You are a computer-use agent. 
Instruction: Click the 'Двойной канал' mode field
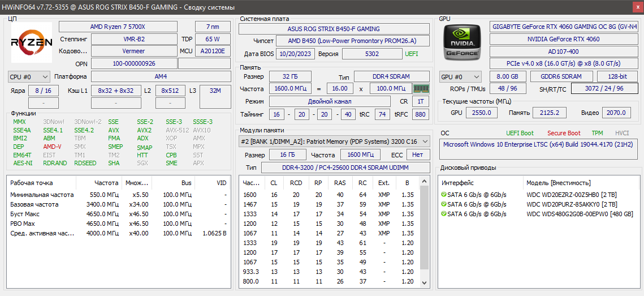pos(330,101)
